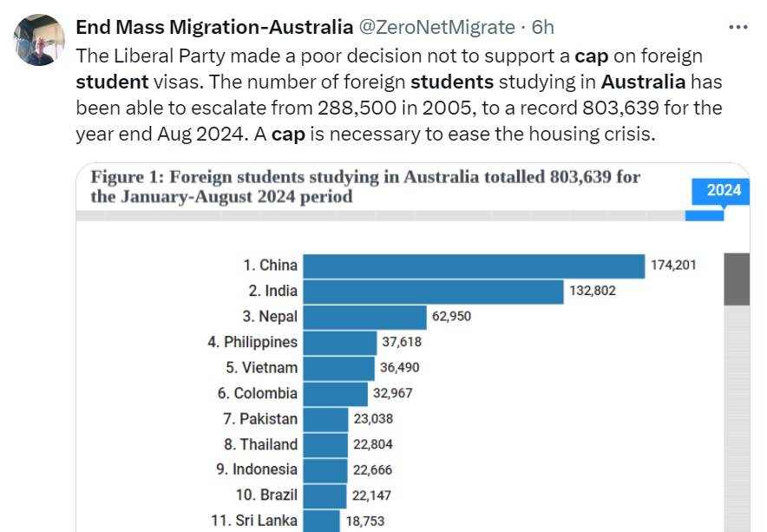Select the Brazil bar in the chart
This screenshot has height=532, width=767.
324,495
